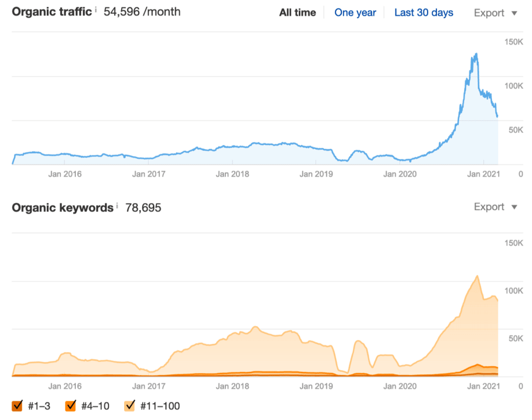
Task: Select the 78,695 keywords count
Action: point(143,208)
